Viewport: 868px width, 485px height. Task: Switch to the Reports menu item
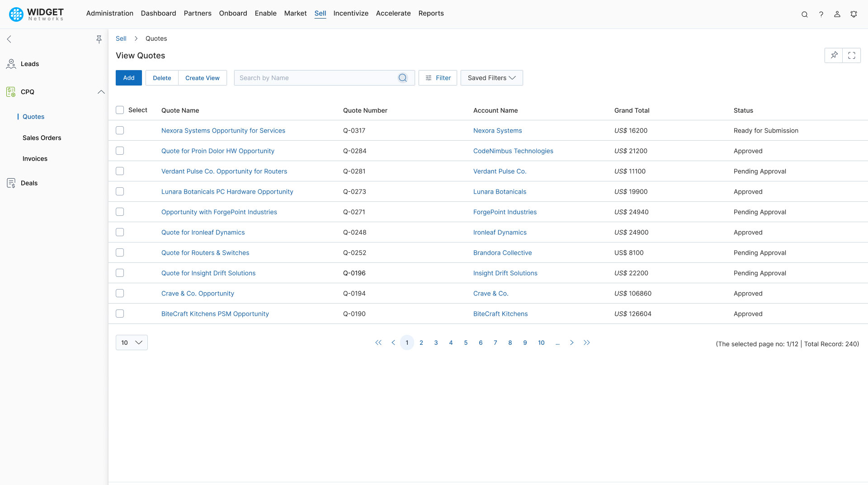click(431, 13)
